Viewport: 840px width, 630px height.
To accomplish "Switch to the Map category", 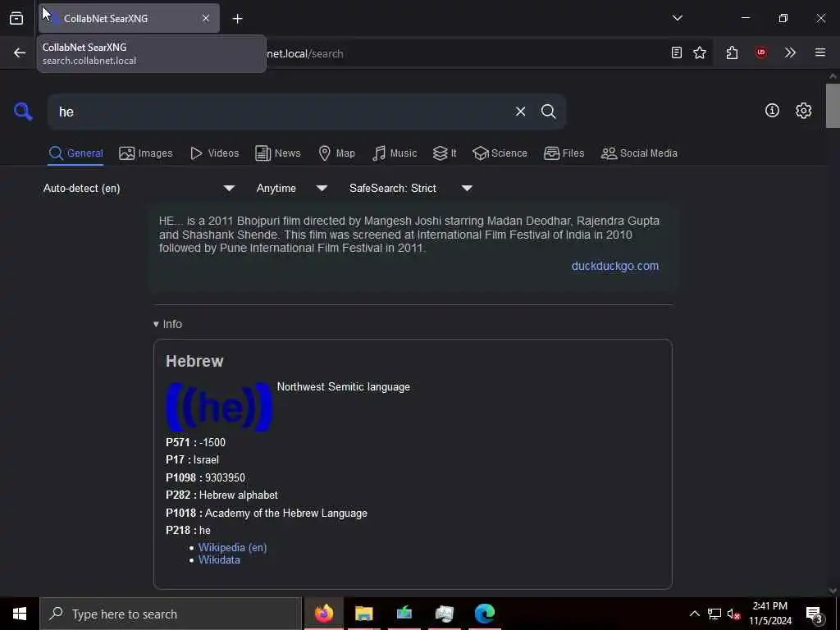I will (336, 153).
